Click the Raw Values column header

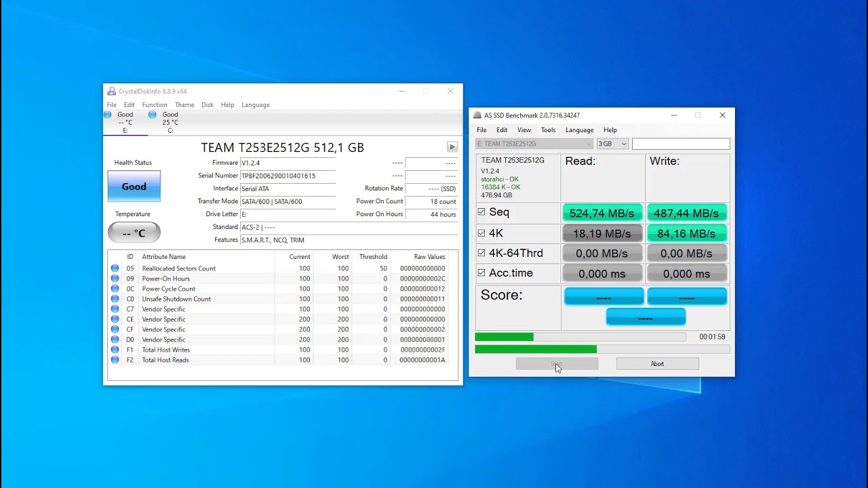tap(430, 257)
